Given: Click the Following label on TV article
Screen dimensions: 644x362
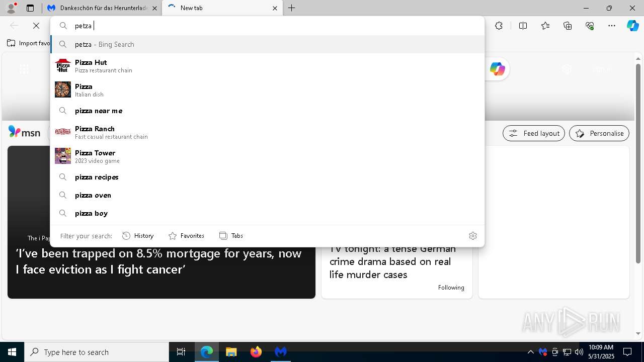Looking at the screenshot, I should point(451,288).
